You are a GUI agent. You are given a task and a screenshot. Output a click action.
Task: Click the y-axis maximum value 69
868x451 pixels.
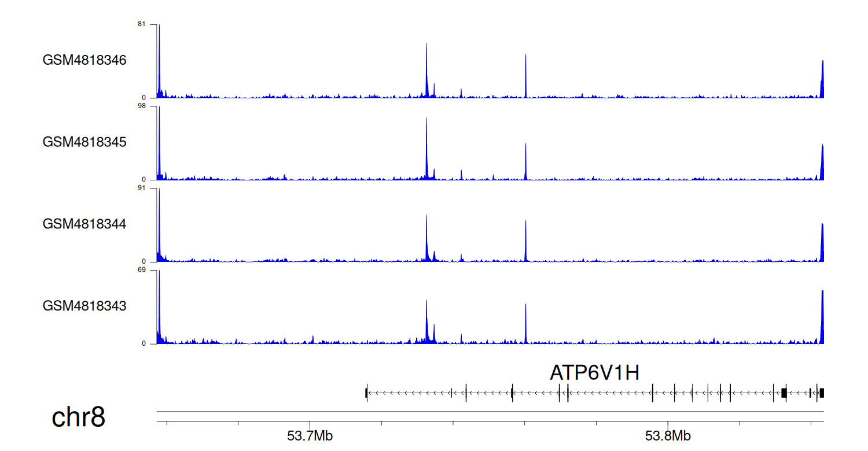click(x=142, y=270)
